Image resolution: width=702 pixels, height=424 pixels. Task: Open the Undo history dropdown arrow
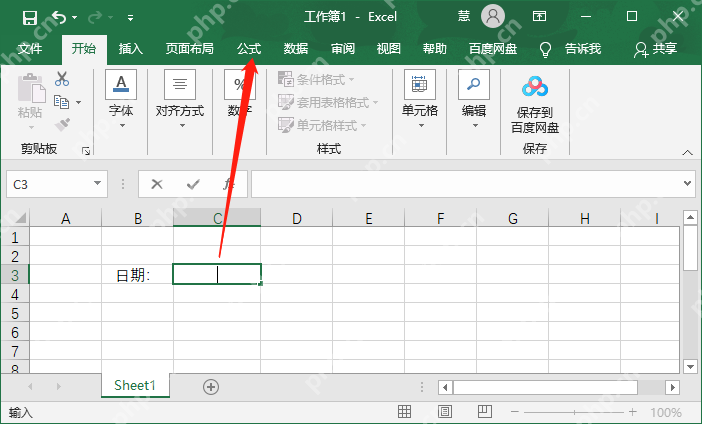75,18
